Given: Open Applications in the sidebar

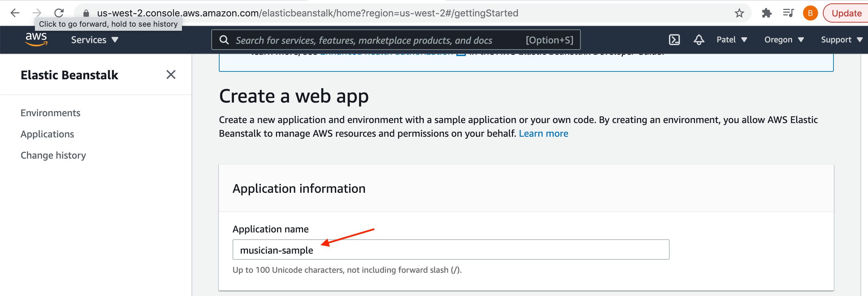Looking at the screenshot, I should pos(47,134).
